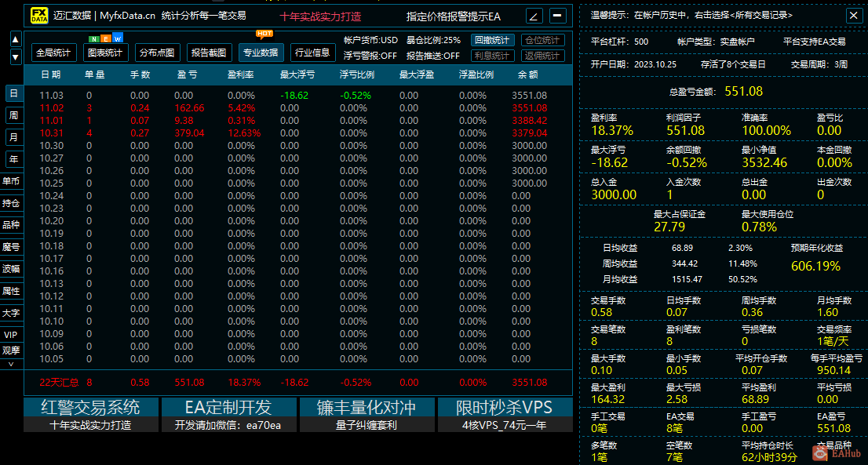
Task: Open the 图表统计 tab
Action: [x=105, y=53]
